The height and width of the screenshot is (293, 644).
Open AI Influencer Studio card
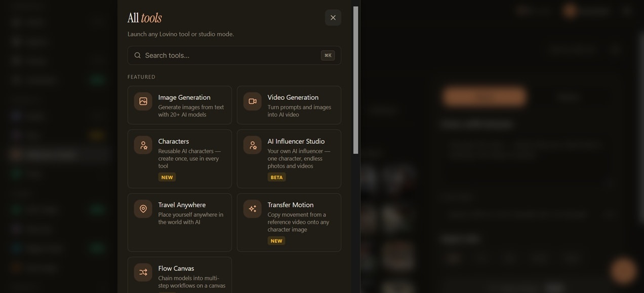289,159
